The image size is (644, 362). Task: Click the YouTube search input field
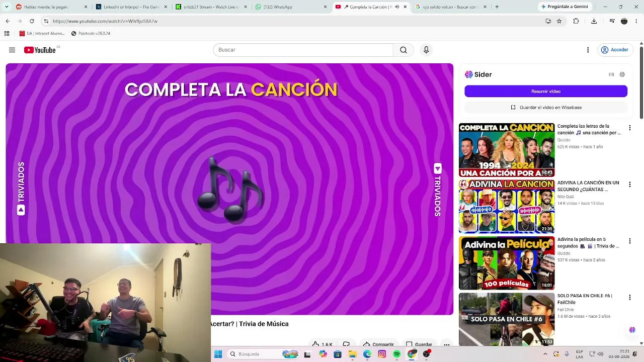point(303,50)
